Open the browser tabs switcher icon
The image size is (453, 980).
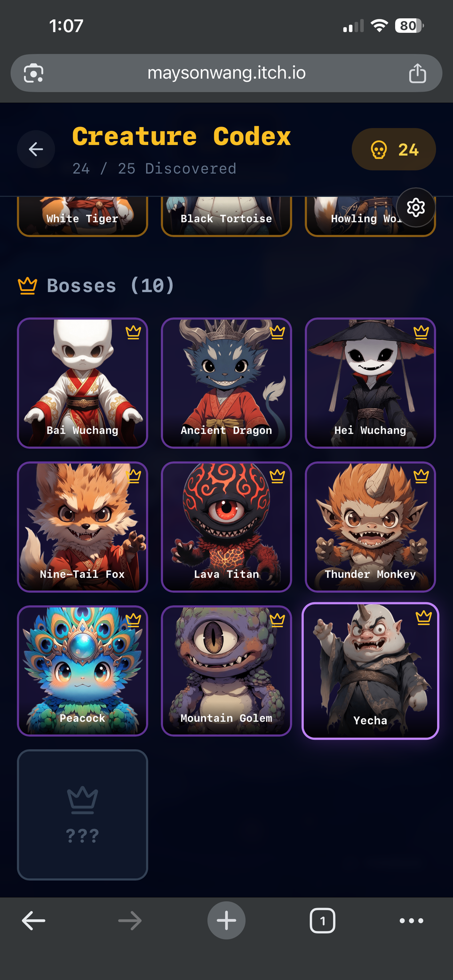tap(322, 920)
